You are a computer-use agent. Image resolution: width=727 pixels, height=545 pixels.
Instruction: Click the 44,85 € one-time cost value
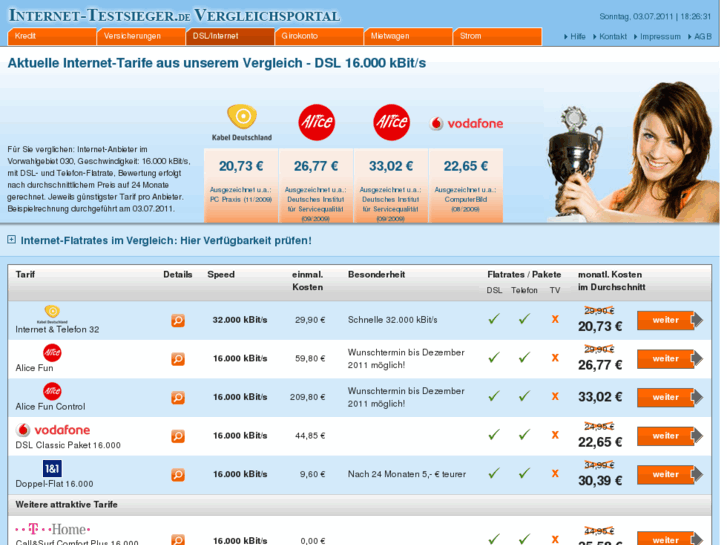[310, 436]
